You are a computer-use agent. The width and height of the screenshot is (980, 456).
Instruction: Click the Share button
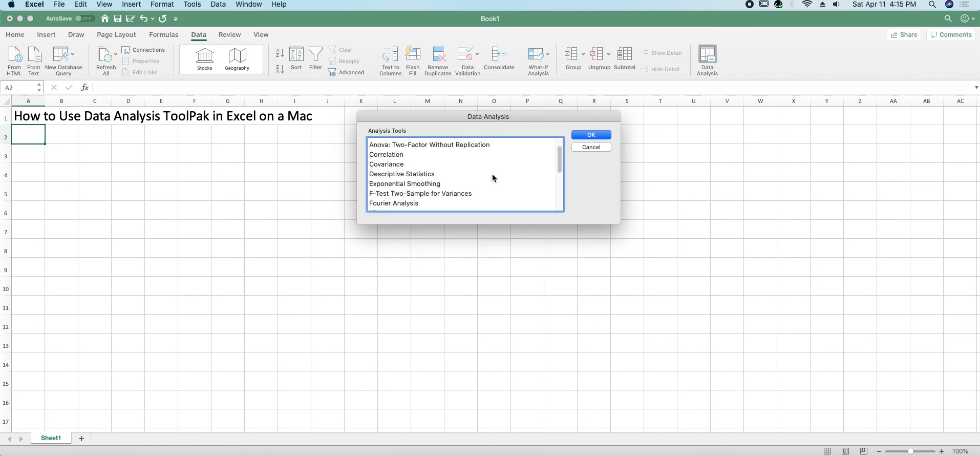(x=904, y=35)
